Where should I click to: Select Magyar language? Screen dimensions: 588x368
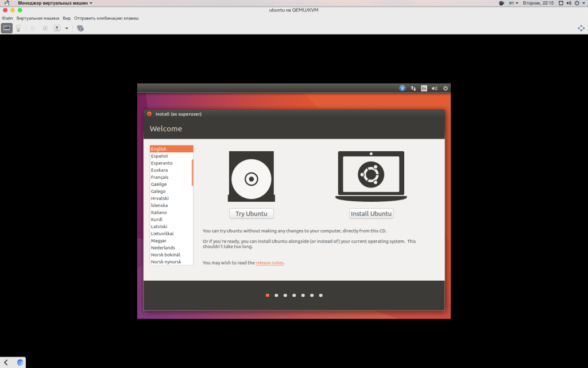171,241
